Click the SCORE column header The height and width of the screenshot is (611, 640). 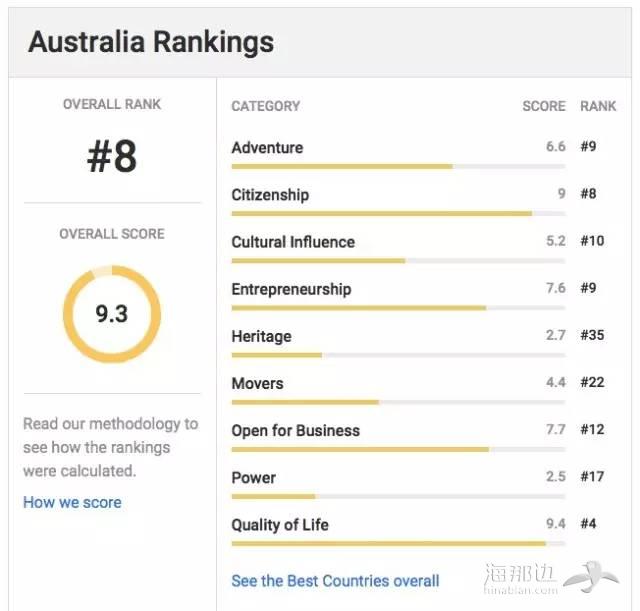544,106
